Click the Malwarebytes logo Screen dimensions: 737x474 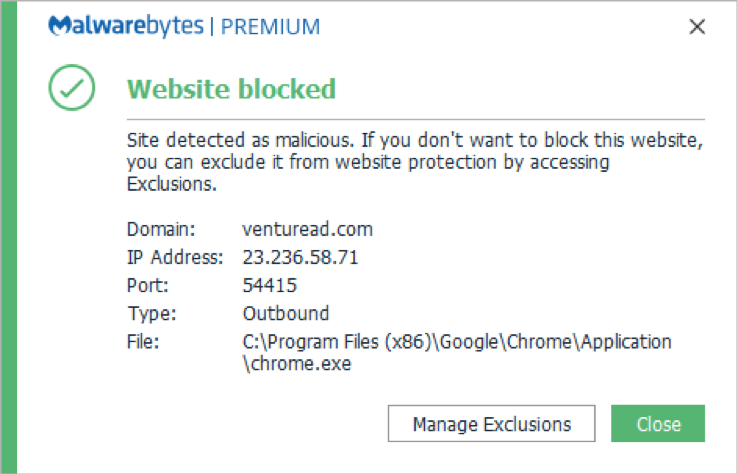pos(126,26)
